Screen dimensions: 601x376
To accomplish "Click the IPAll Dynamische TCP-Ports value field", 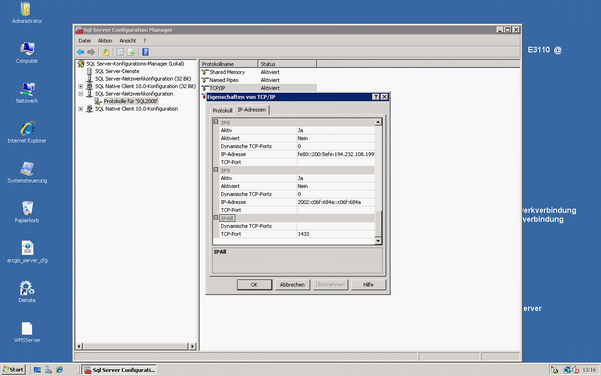I will click(335, 226).
